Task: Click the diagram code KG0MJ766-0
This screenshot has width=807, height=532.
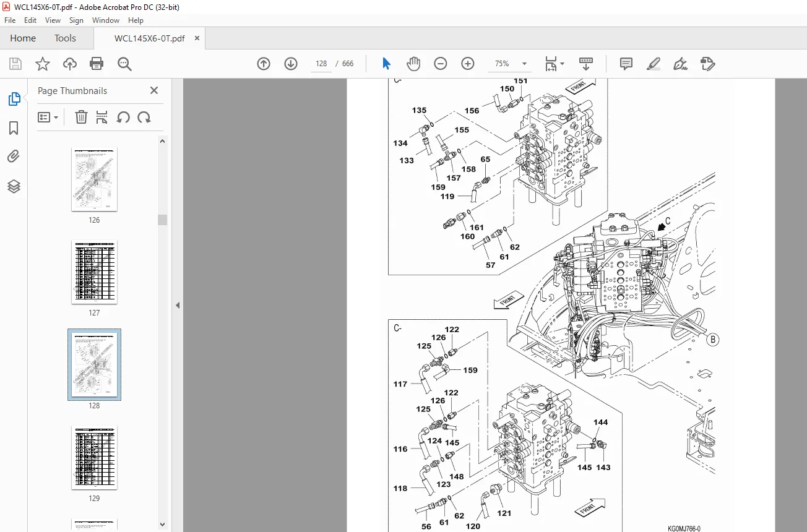Action: [684, 529]
